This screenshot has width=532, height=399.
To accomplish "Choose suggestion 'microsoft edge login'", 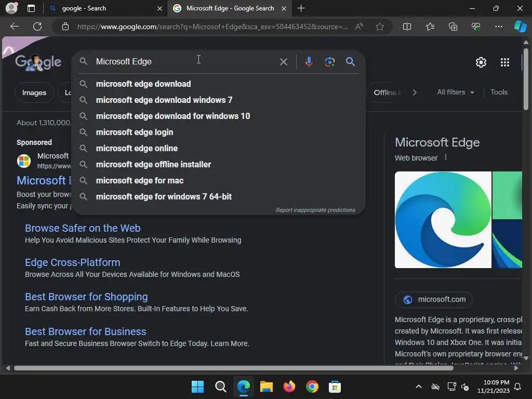I will (219, 132).
